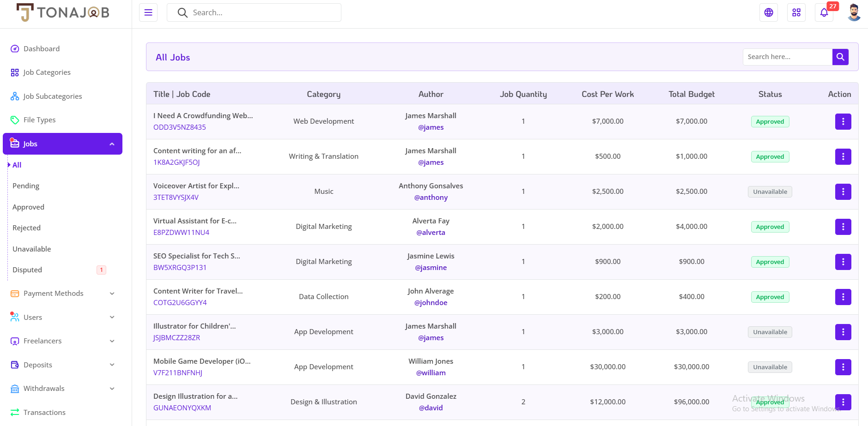Viewport: 868px width, 426px height.
Task: Click the Payment Methods card icon
Action: click(x=15, y=294)
